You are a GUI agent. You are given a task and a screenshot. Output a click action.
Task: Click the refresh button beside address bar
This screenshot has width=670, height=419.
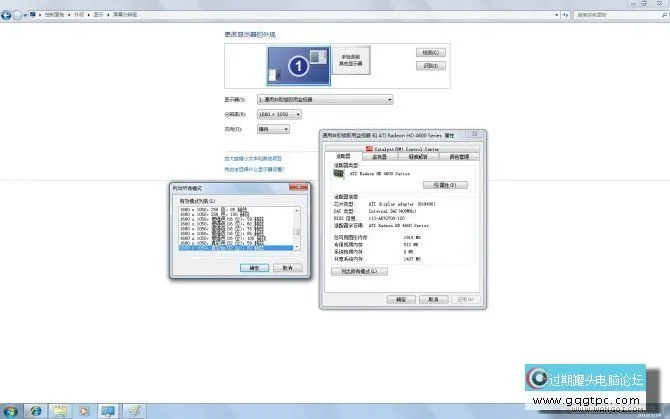(565, 15)
